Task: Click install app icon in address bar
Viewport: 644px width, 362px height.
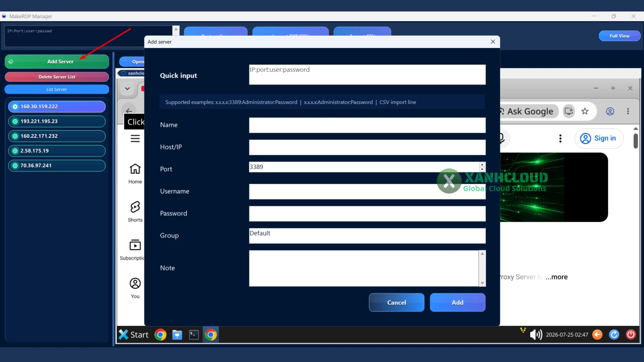Action: (x=569, y=111)
